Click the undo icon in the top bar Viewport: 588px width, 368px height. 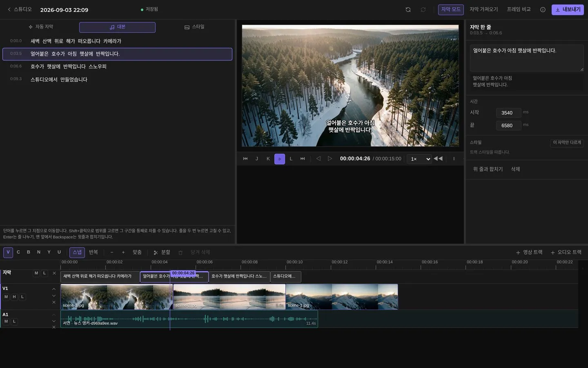[408, 10]
